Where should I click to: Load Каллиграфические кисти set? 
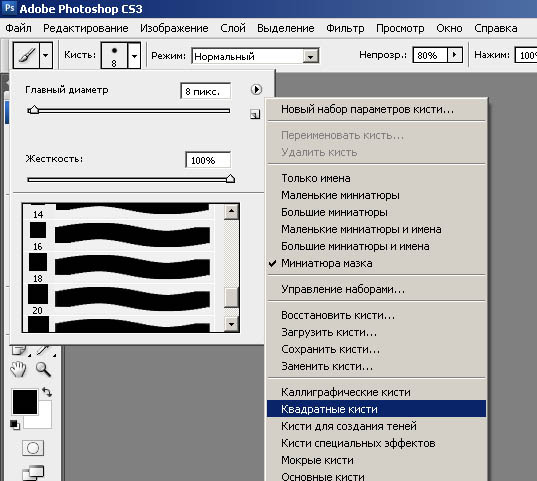376,392
